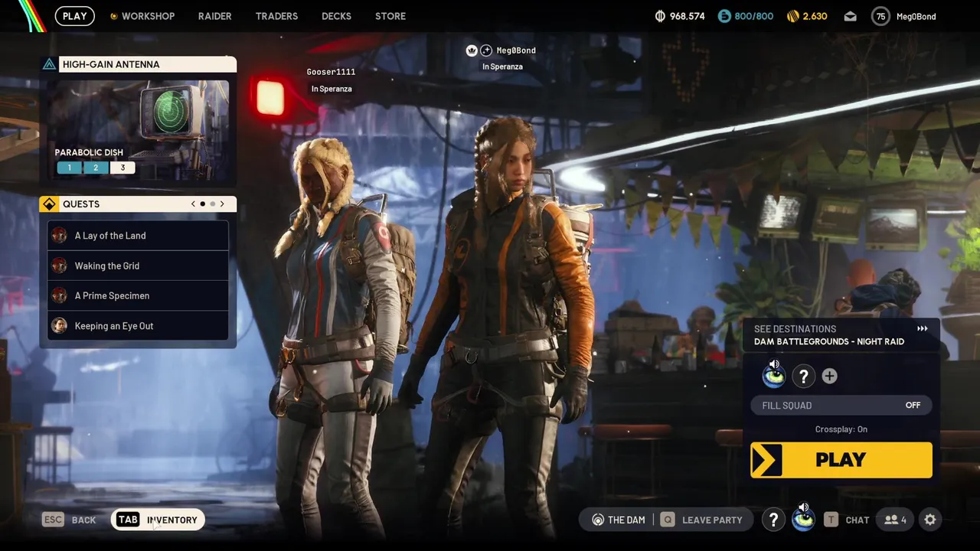Select Parabolic Dish step 2
The height and width of the screenshot is (551, 980).
[96, 168]
